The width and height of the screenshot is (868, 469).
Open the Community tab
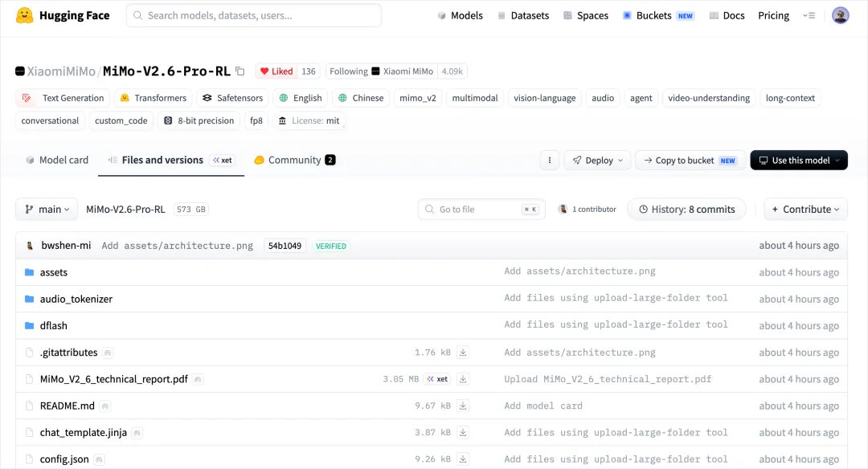[294, 160]
